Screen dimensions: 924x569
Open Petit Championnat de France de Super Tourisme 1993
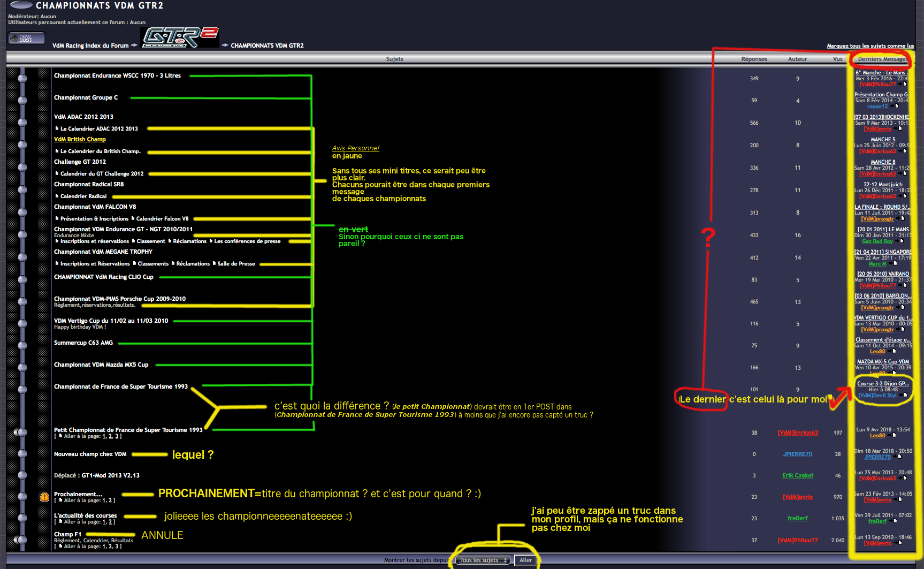(x=128, y=430)
